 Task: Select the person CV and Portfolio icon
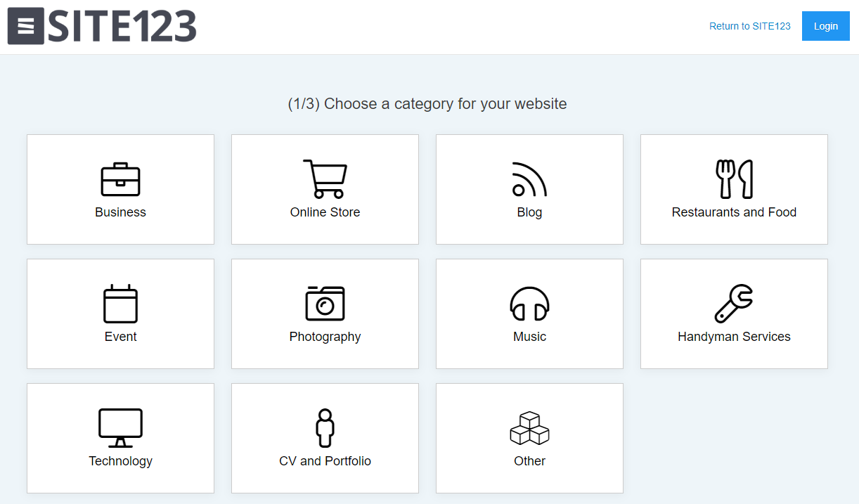tap(325, 427)
